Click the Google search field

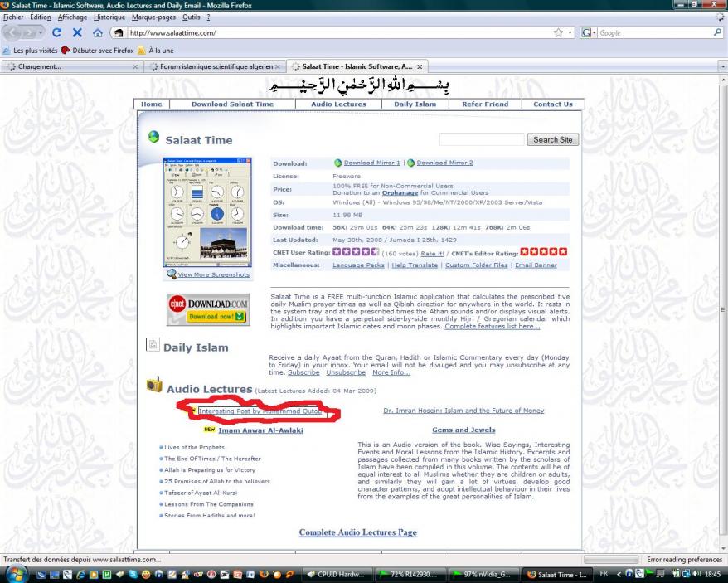pyautogui.click(x=655, y=33)
